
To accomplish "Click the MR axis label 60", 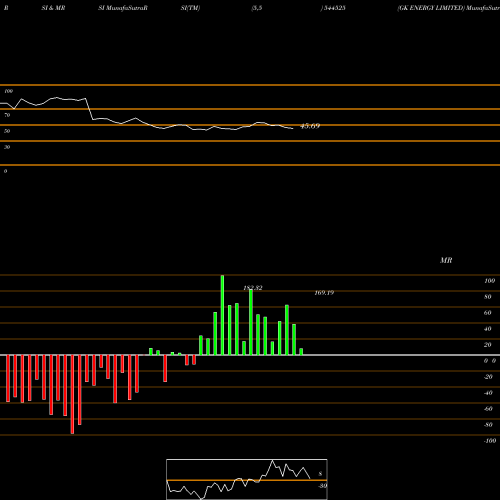I will click(488, 313).
